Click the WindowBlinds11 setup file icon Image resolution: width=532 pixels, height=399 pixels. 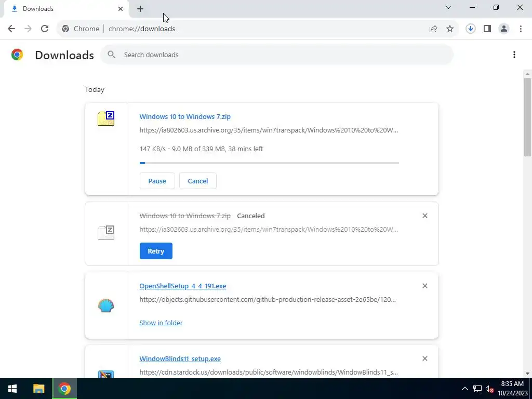click(x=106, y=374)
